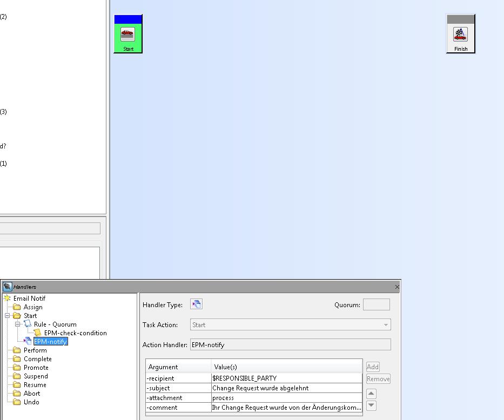Select the Assign tree item label
This screenshot has height=420, width=504.
click(x=33, y=307)
